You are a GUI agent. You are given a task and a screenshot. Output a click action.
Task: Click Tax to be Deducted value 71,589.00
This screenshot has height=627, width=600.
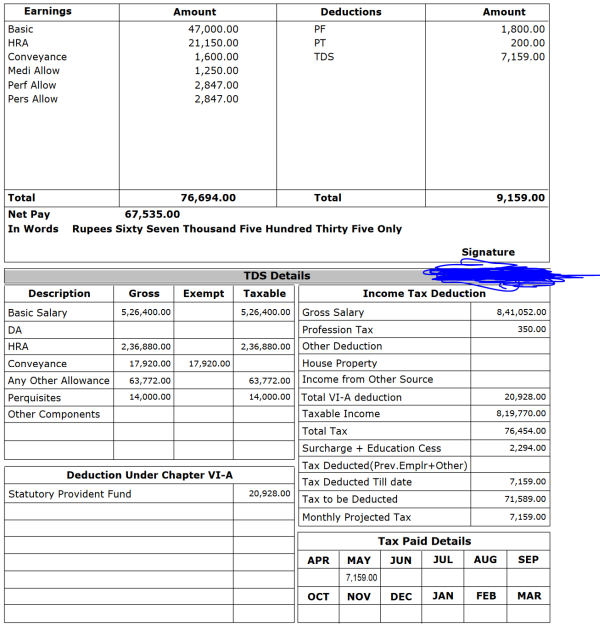coord(525,499)
